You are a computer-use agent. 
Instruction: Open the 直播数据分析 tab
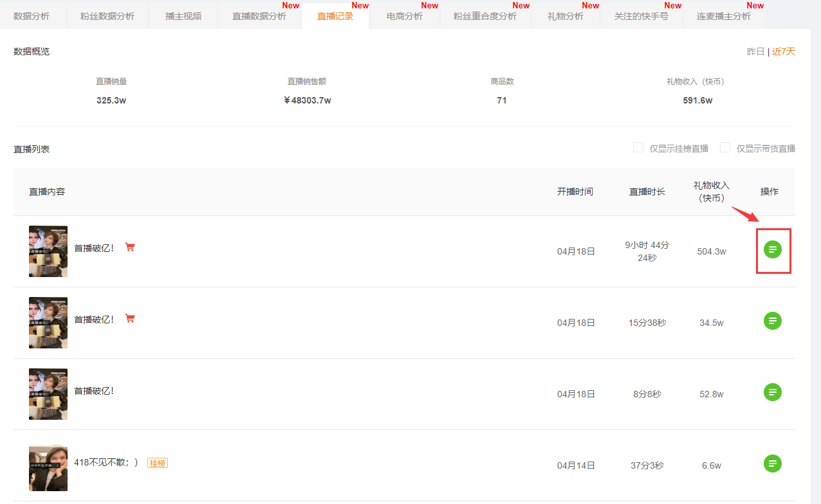[x=259, y=16]
